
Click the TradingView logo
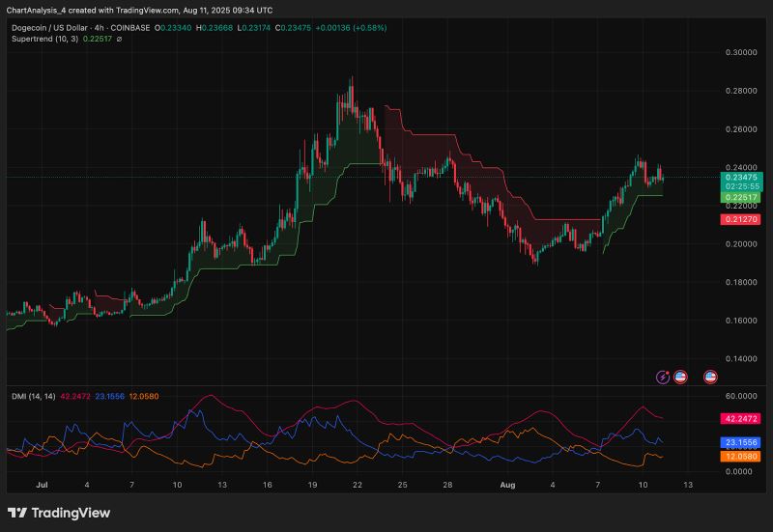point(59,513)
